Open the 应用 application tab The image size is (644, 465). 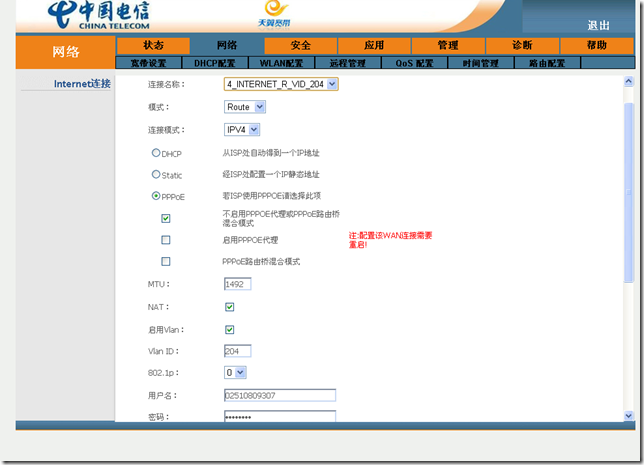click(x=374, y=45)
